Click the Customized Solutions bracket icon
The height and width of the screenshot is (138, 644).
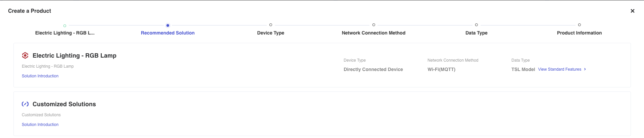25,104
